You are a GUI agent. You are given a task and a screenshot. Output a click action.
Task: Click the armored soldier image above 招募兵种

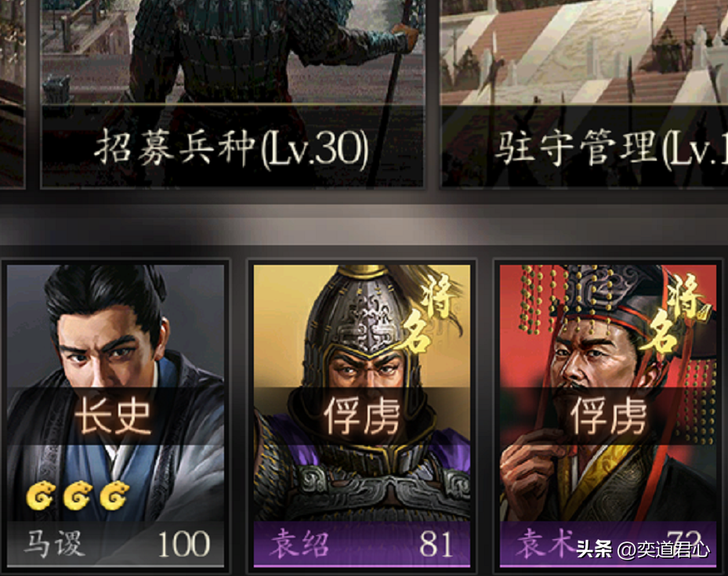pyautogui.click(x=232, y=51)
